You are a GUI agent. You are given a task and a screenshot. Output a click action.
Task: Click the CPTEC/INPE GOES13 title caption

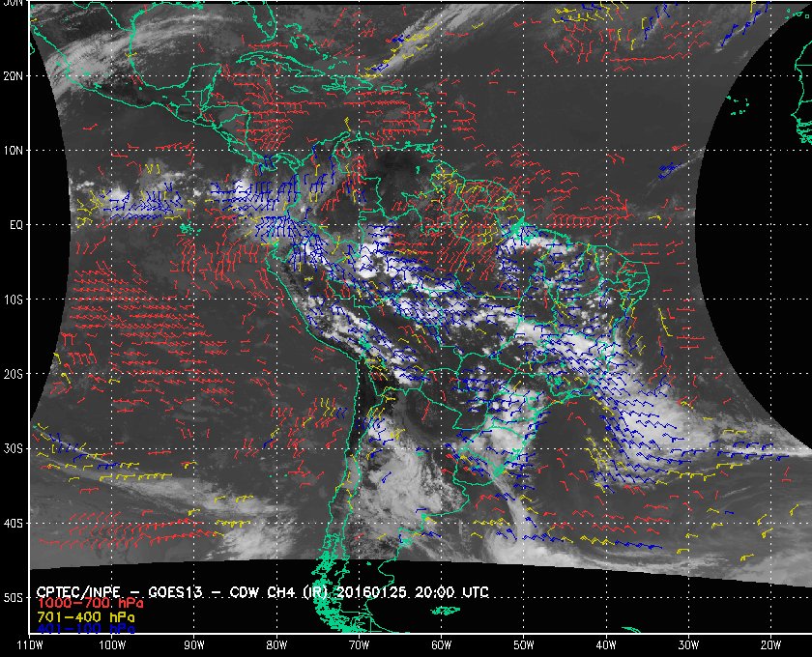point(262,591)
